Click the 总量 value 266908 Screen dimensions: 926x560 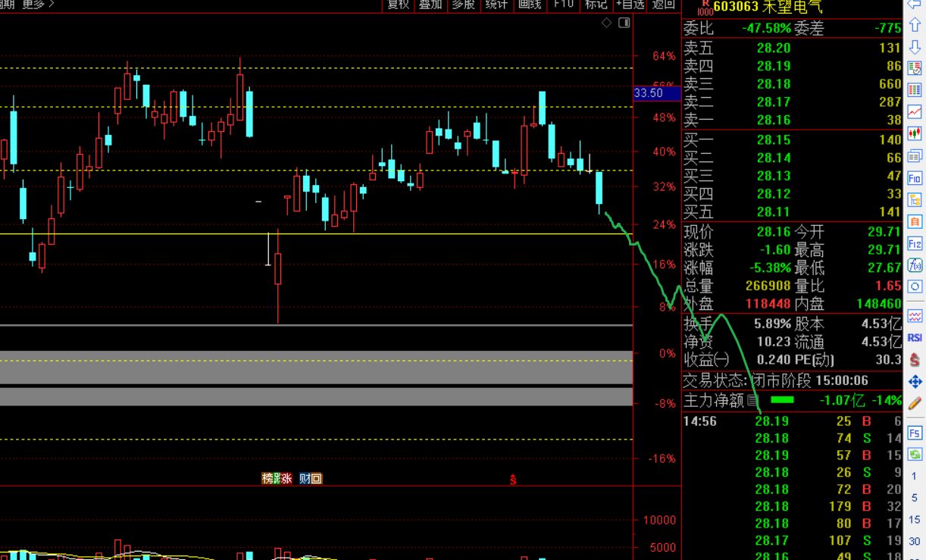point(768,286)
